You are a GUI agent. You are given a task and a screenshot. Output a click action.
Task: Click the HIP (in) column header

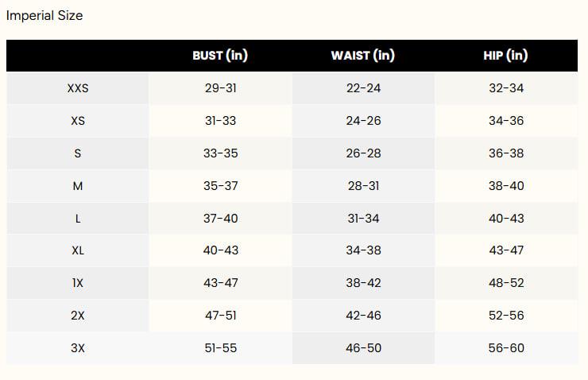tap(505, 56)
